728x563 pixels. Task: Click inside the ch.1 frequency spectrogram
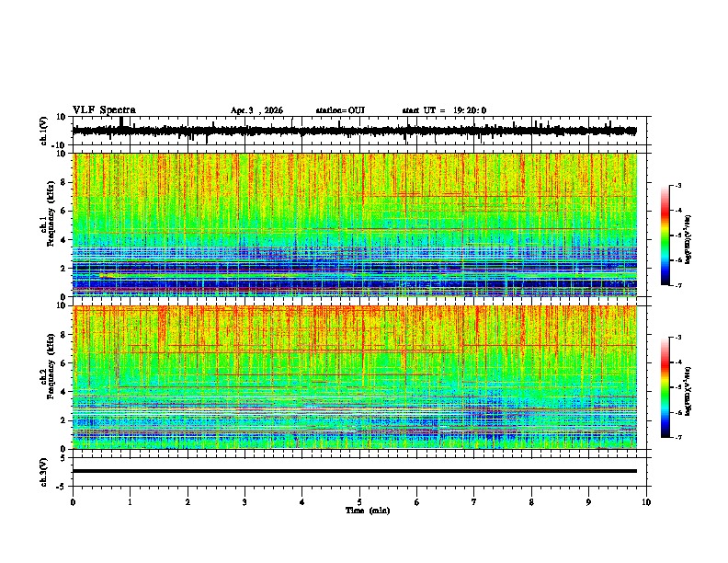tap(354, 224)
